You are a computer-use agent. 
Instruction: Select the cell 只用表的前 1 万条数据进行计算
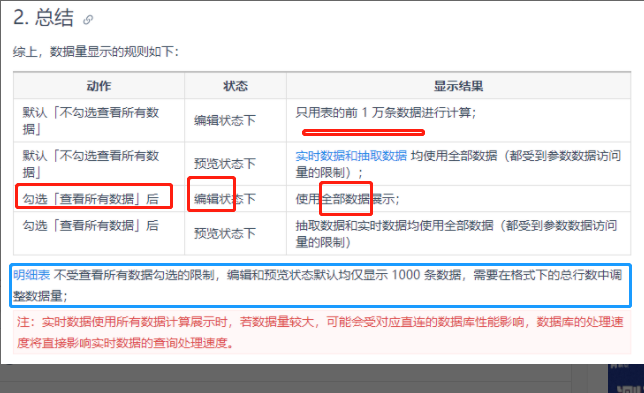coord(458,120)
